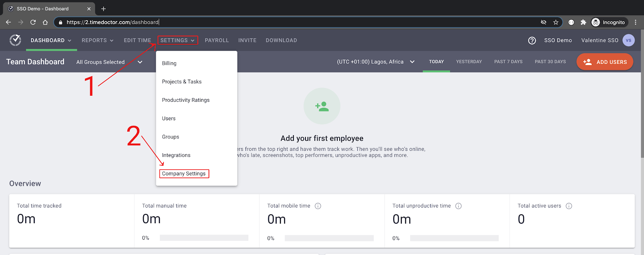The image size is (644, 255).
Task: Click the add employee illustration icon
Action: tap(322, 106)
